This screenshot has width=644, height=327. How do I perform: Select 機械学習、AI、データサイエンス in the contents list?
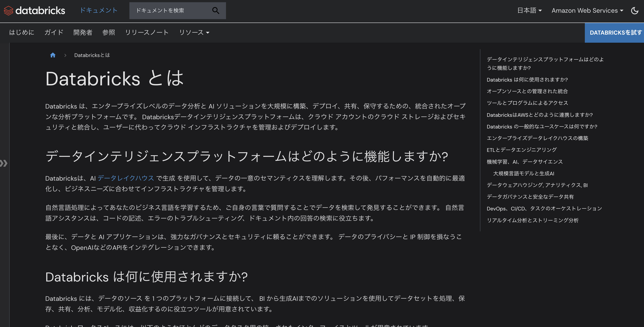click(524, 161)
